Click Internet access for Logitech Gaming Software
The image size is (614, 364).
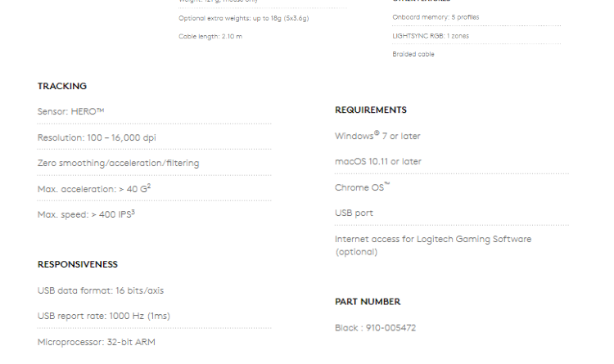[x=433, y=245]
